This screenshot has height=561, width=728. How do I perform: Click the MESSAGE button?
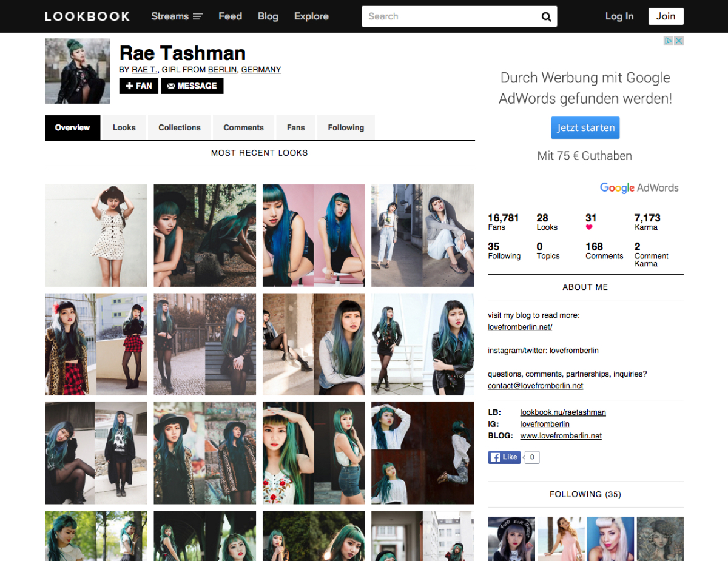[x=192, y=86]
